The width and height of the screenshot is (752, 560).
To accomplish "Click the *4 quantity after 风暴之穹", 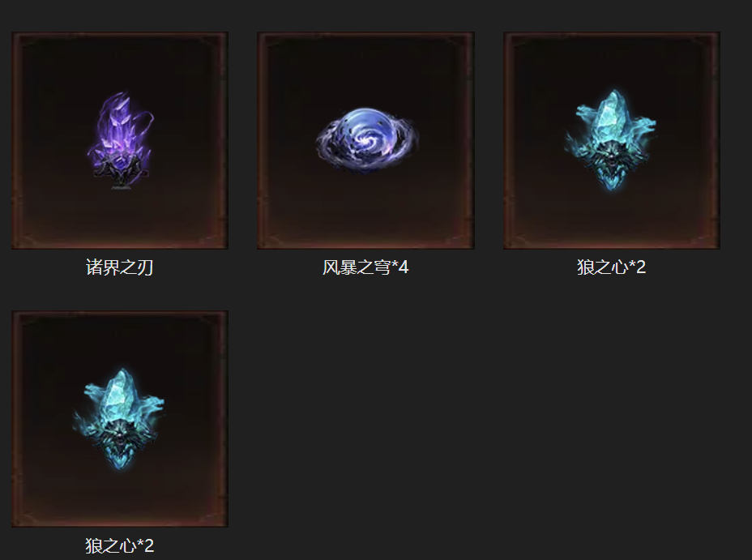I will 400,267.
